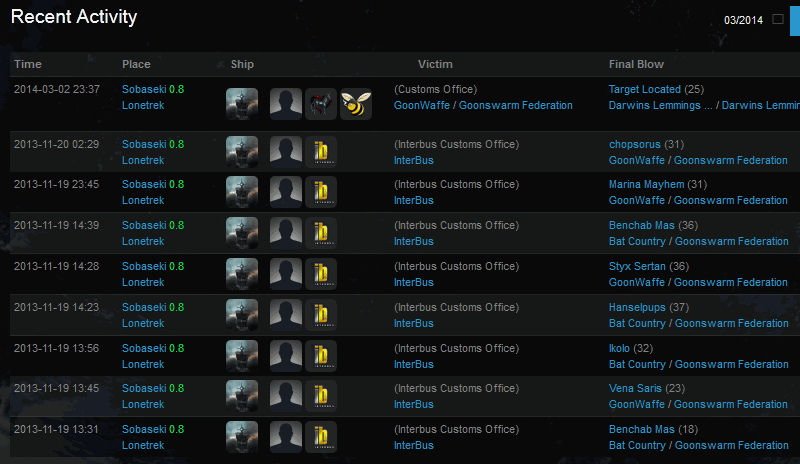Click timestamp 2013-11-19 14:28

point(56,266)
